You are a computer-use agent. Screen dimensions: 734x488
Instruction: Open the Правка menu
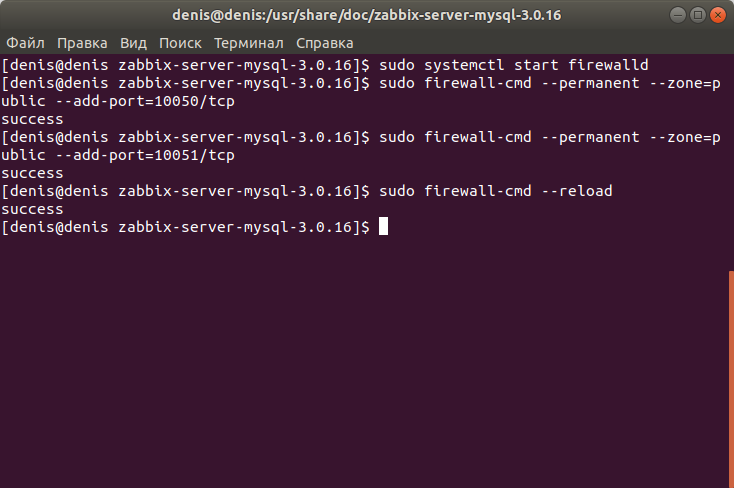coord(82,43)
